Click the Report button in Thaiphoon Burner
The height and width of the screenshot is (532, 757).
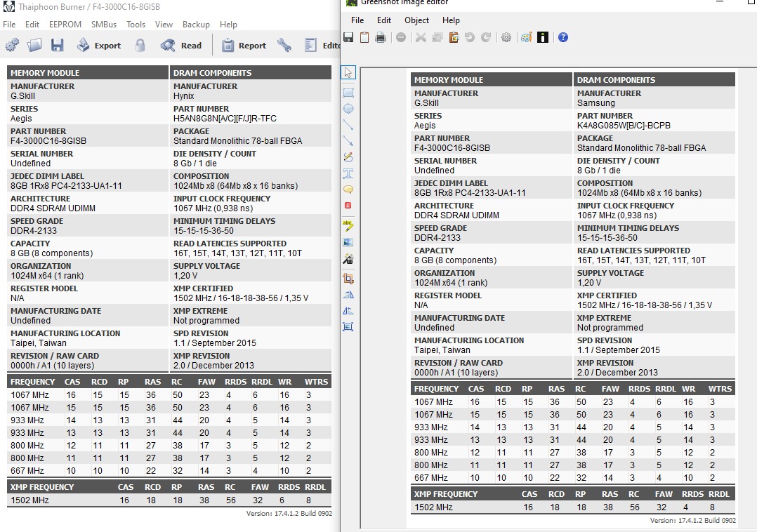[x=244, y=46]
